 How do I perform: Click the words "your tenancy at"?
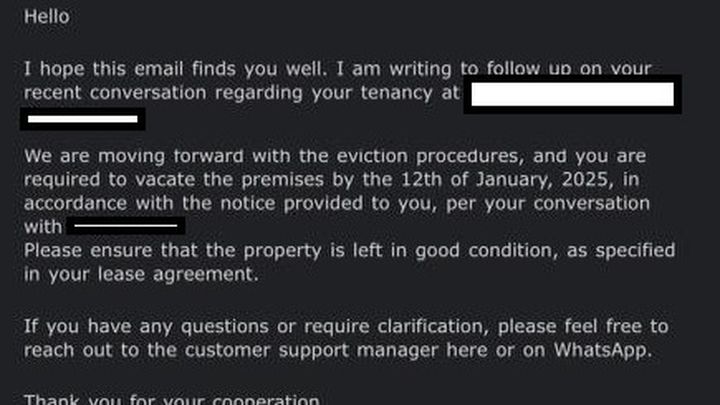click(x=385, y=93)
